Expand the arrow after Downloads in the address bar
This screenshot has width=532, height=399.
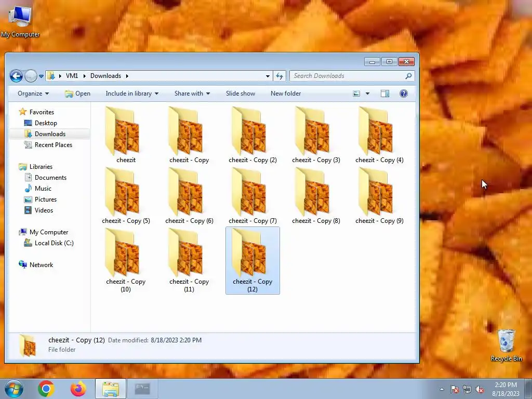[x=127, y=76]
